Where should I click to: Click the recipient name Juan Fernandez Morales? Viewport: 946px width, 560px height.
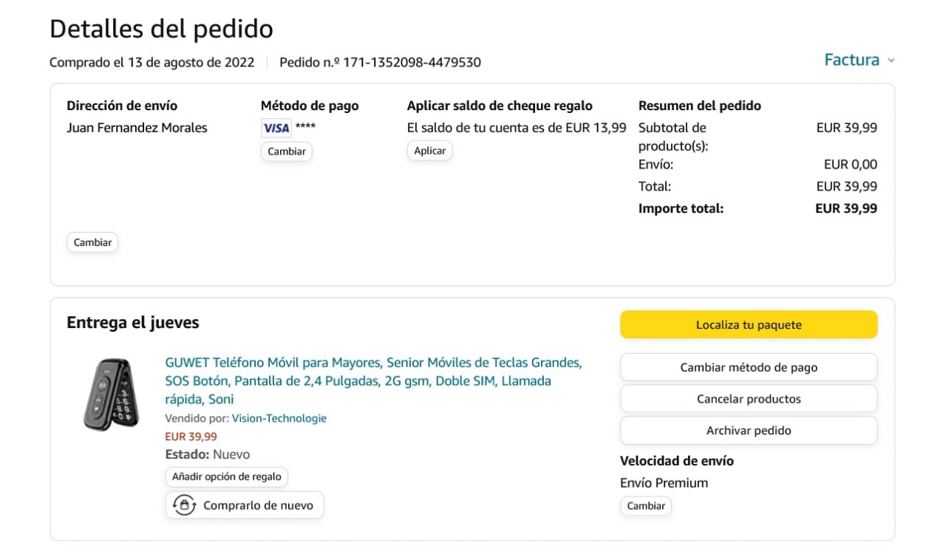click(137, 128)
